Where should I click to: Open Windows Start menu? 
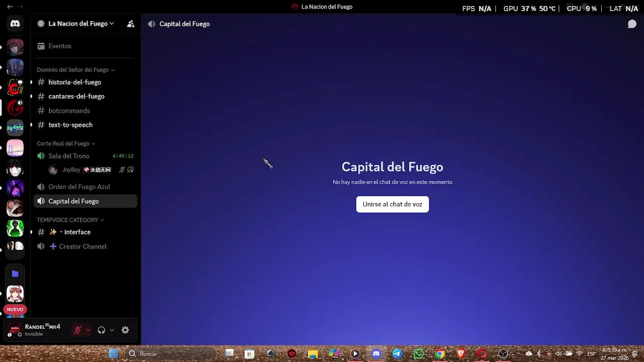[113, 354]
